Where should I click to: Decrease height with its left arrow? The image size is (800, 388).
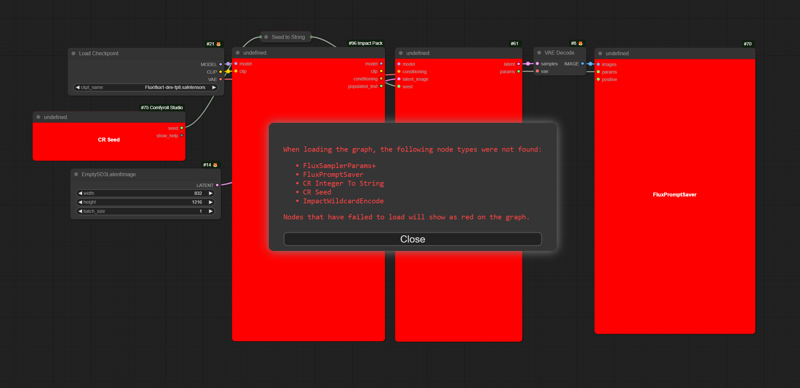(x=80, y=202)
